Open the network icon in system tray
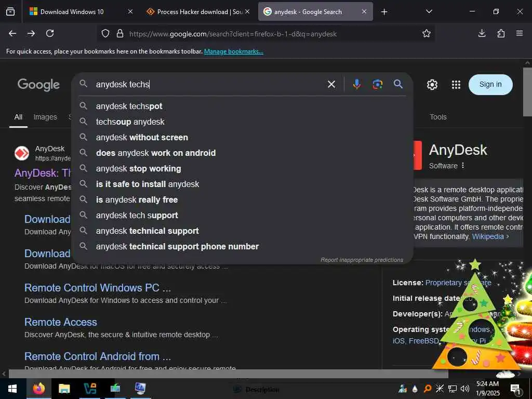This screenshot has width=532, height=399. (x=453, y=389)
